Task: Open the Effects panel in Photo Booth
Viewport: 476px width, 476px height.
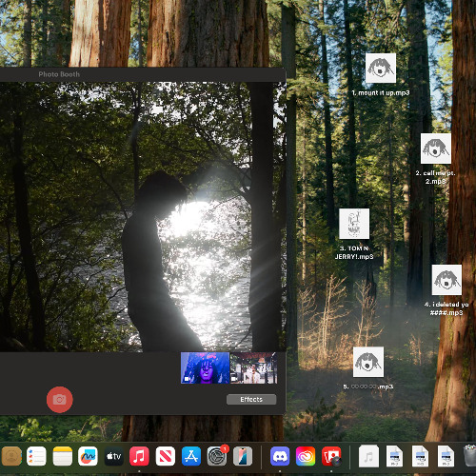Action: coord(251,399)
